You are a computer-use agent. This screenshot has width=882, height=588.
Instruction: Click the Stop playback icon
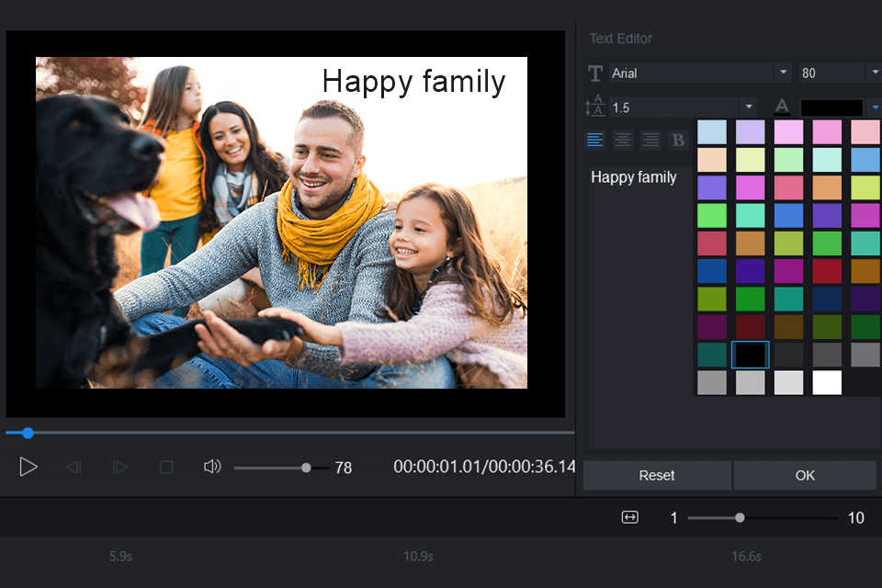pos(166,468)
